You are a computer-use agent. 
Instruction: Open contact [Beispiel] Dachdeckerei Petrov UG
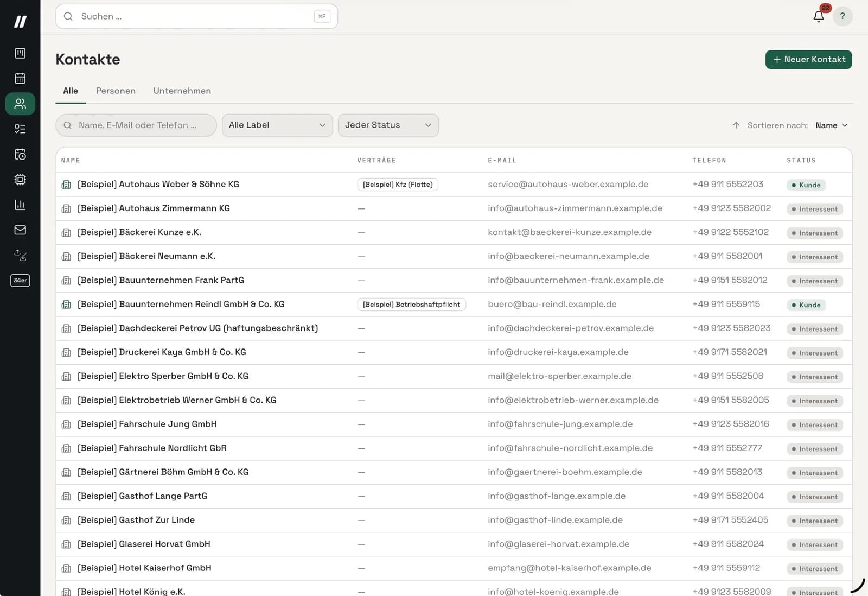(x=198, y=328)
